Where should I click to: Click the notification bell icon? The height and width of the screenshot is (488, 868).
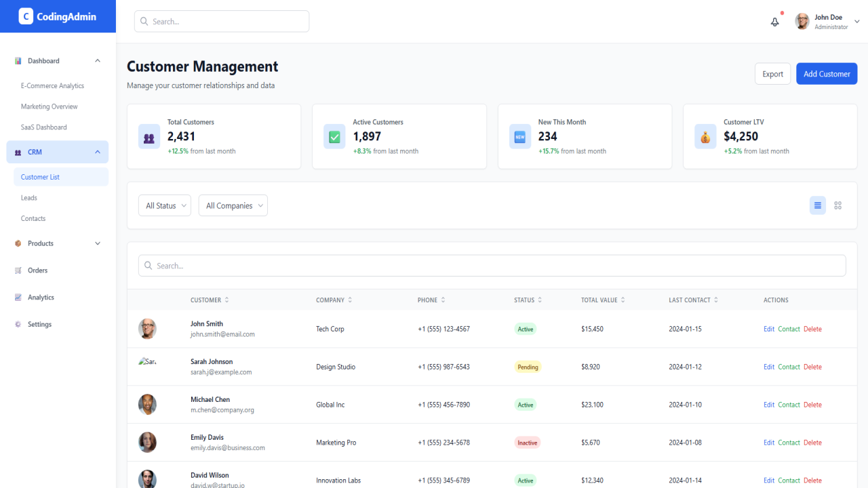[775, 22]
